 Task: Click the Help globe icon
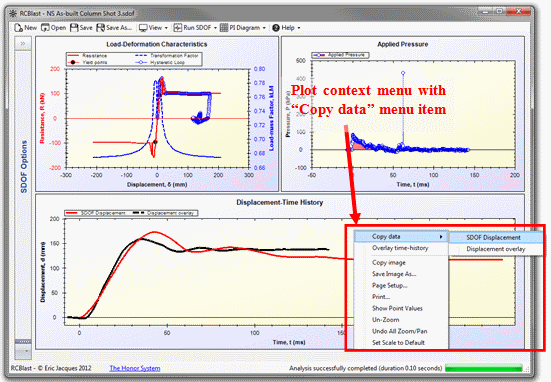coord(276,27)
